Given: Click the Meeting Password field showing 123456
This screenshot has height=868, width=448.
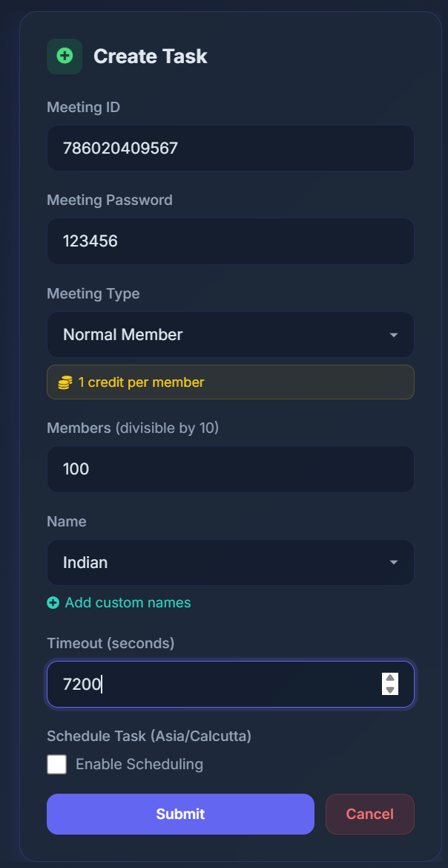Looking at the screenshot, I should [230, 241].
